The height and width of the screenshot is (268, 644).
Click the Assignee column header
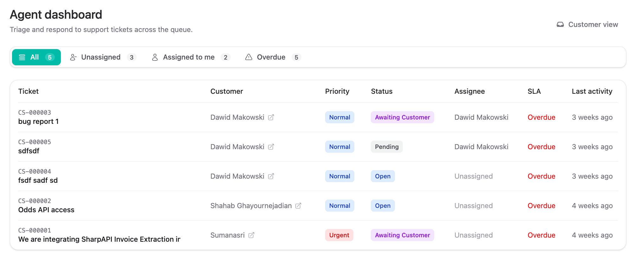470,92
